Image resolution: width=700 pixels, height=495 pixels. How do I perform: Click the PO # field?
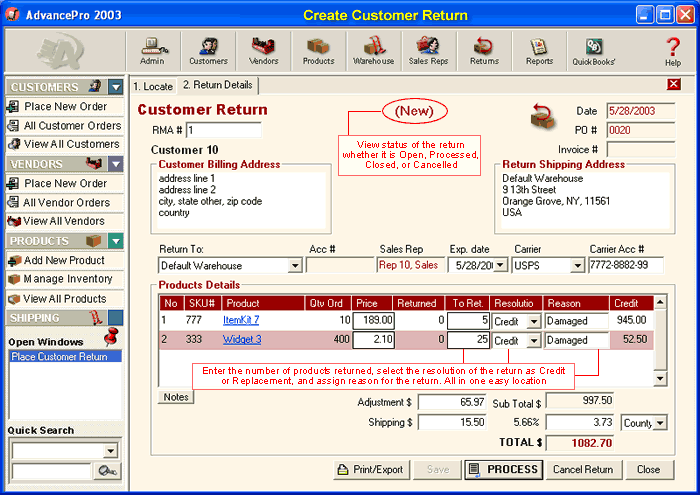pos(641,130)
